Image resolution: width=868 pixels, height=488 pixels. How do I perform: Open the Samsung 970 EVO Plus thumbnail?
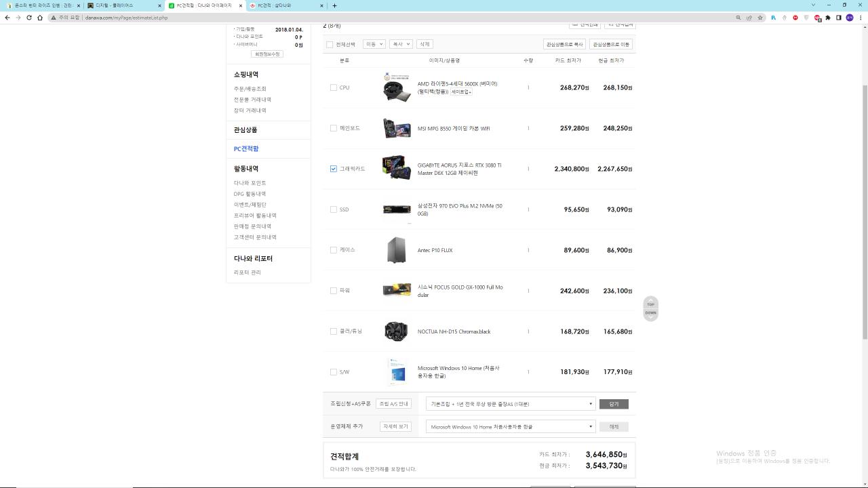397,209
